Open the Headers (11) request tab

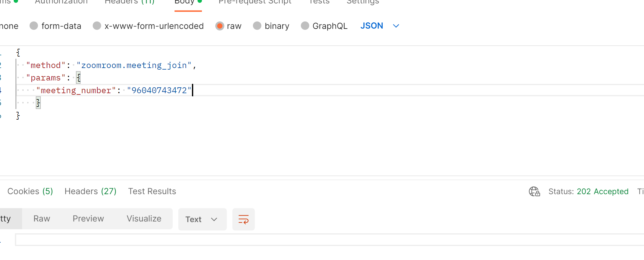pos(129,2)
